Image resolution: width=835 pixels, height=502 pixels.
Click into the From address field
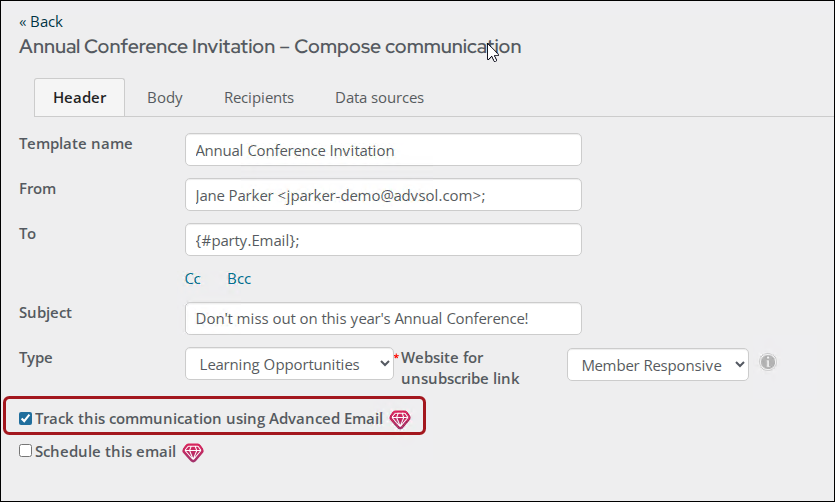[x=383, y=195]
